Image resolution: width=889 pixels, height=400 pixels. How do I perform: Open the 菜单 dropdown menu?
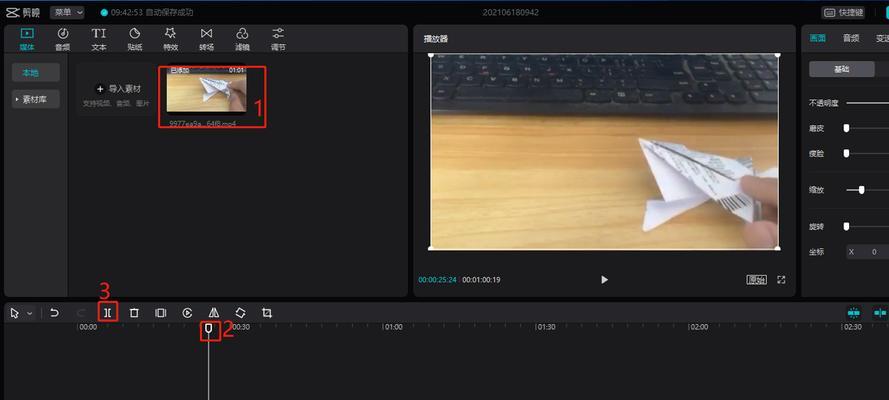67,12
